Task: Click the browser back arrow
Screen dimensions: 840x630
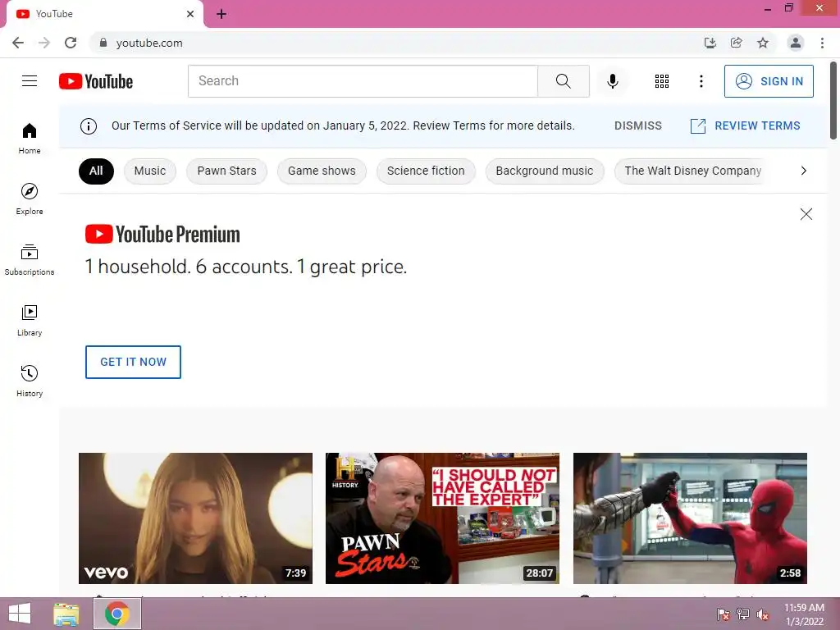Action: [18, 43]
